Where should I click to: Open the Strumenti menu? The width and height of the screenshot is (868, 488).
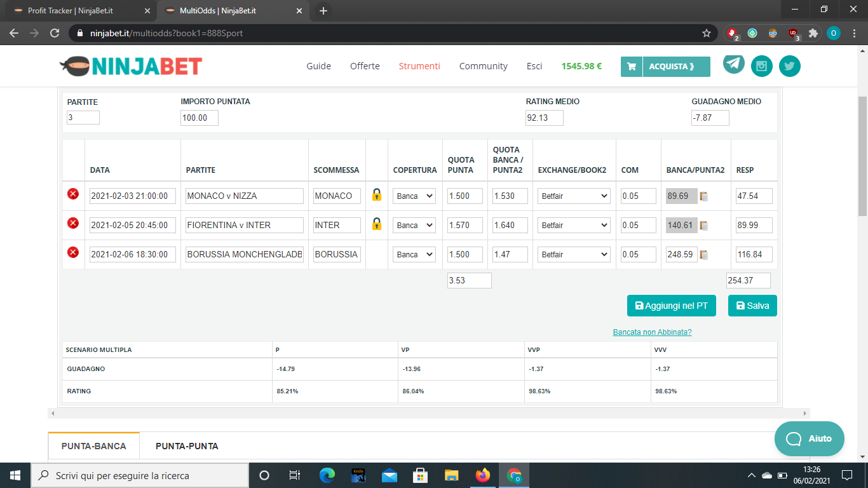[419, 66]
